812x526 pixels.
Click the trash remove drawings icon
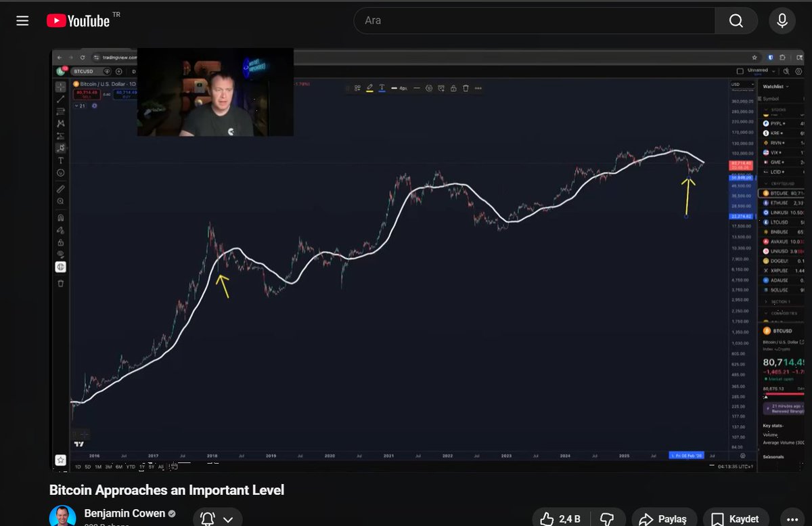60,283
